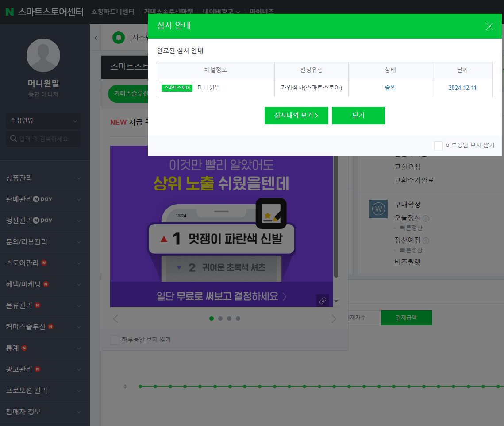Click the Naver N logo icon
The image size is (504, 426).
point(10,12)
